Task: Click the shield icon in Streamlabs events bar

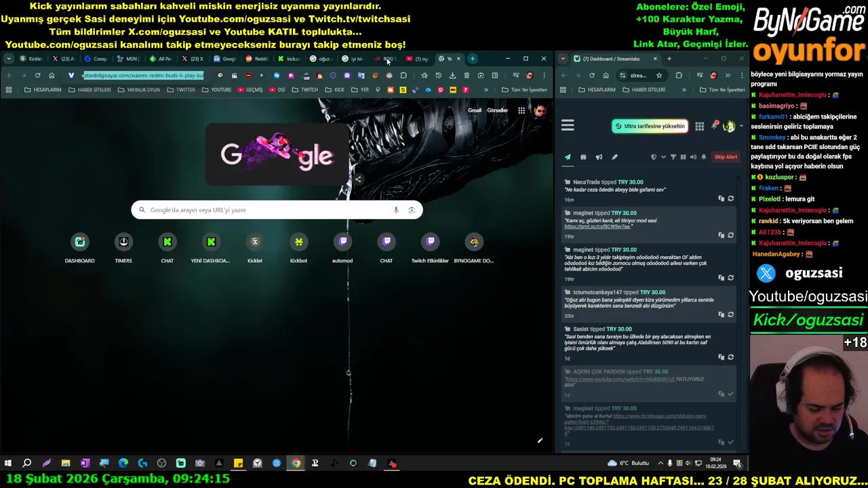Action: pos(654,157)
